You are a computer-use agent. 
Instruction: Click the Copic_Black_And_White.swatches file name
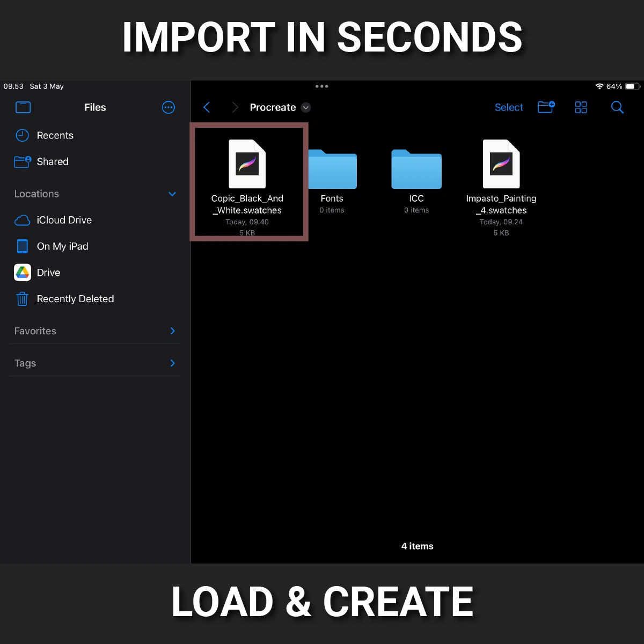click(247, 204)
